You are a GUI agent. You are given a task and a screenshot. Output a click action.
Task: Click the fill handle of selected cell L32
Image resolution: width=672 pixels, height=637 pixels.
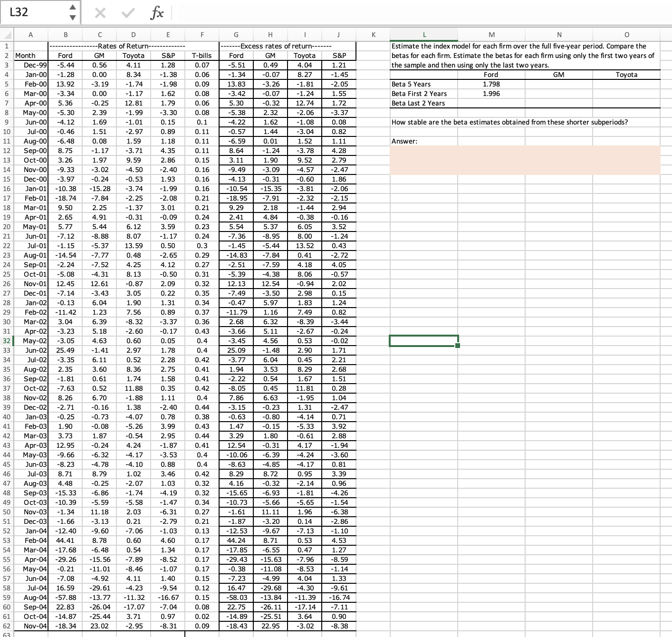tap(457, 346)
